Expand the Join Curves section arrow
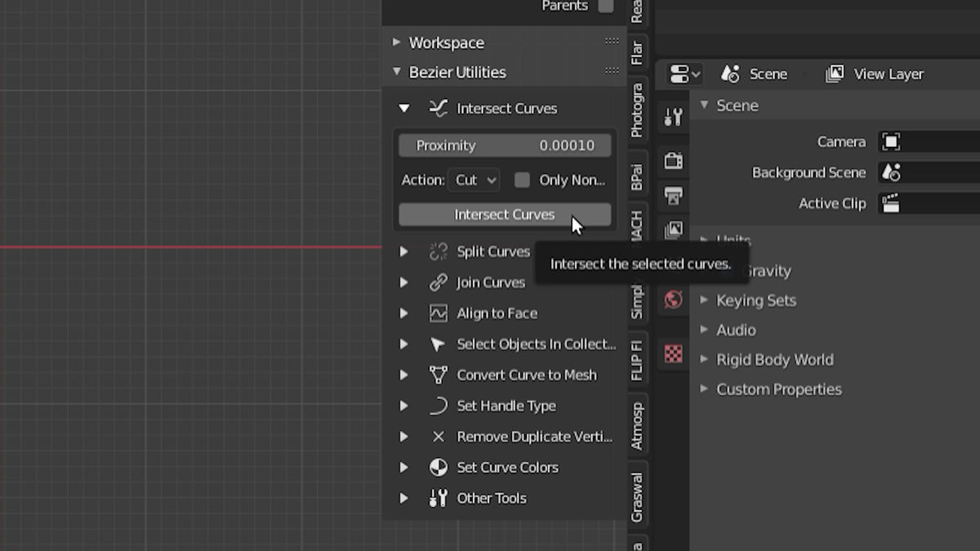 [x=403, y=282]
